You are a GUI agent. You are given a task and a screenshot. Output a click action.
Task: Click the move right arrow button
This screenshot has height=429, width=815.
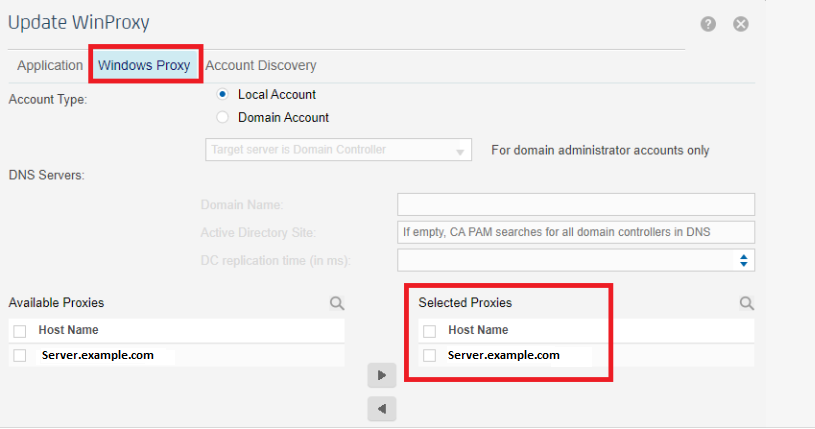(381, 375)
